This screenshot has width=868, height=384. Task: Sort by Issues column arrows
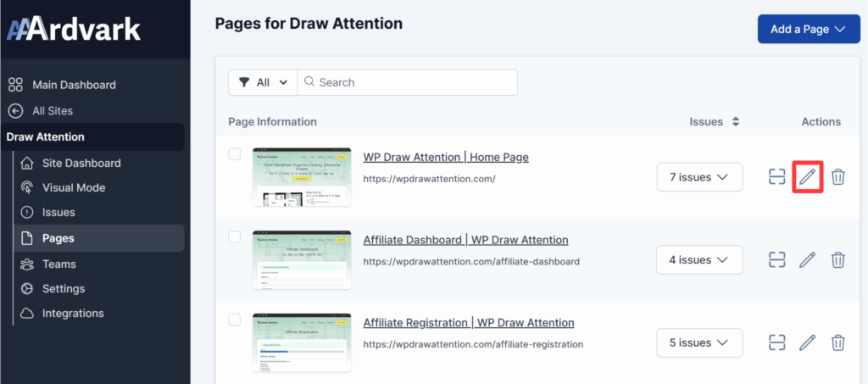coord(736,122)
